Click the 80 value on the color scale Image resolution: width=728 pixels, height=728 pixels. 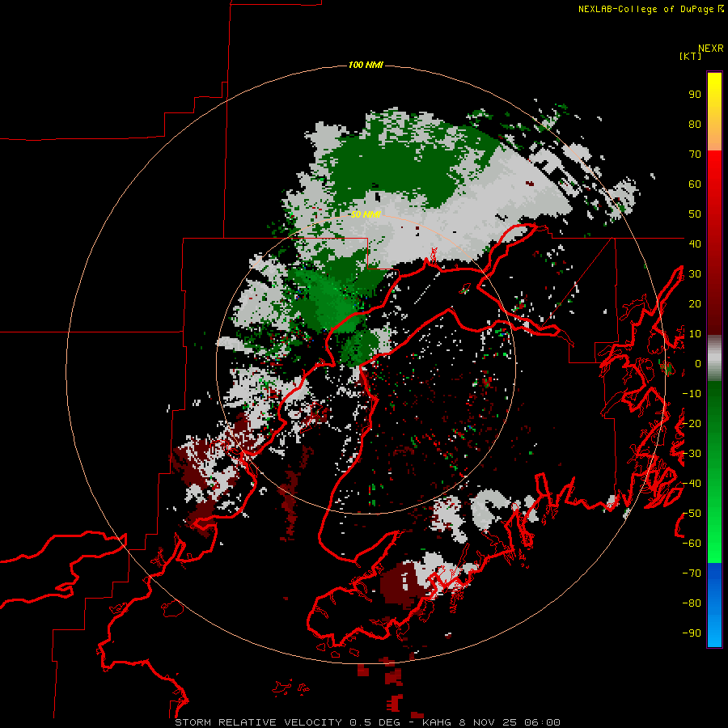click(x=695, y=124)
